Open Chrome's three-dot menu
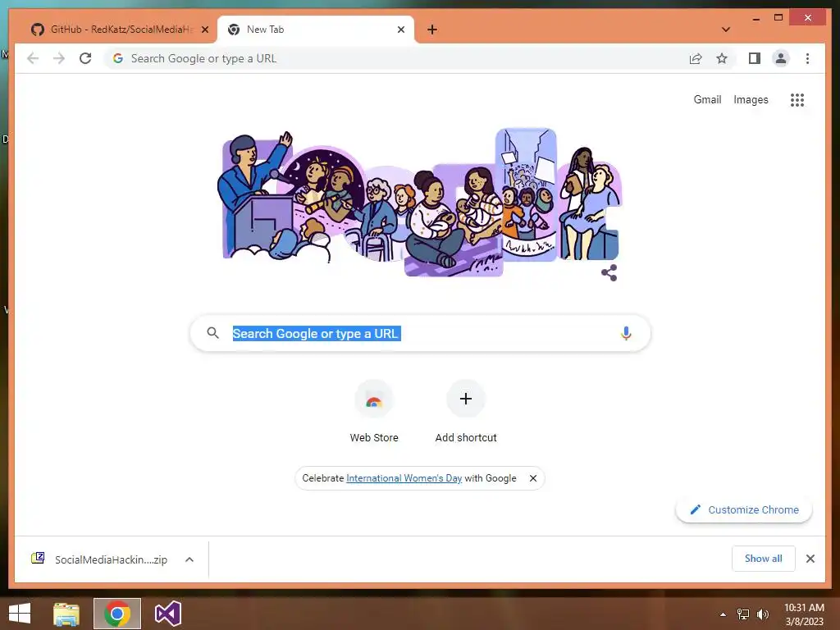 [x=807, y=58]
